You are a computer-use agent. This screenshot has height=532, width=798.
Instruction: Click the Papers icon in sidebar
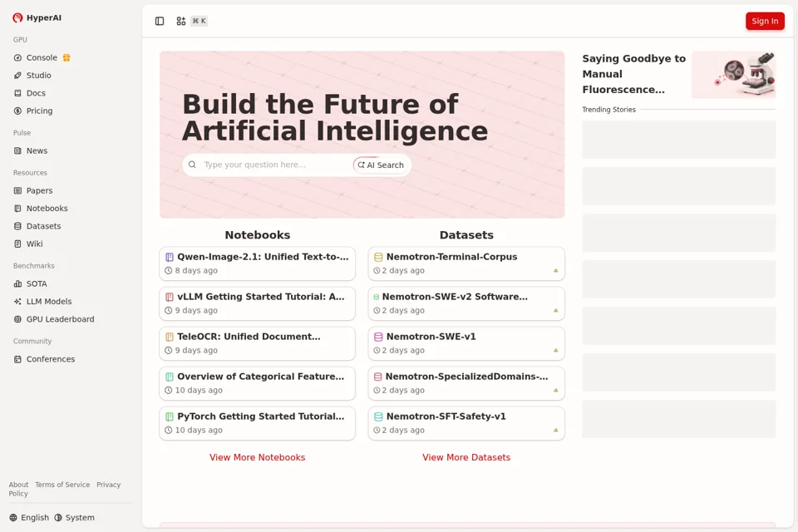17,191
